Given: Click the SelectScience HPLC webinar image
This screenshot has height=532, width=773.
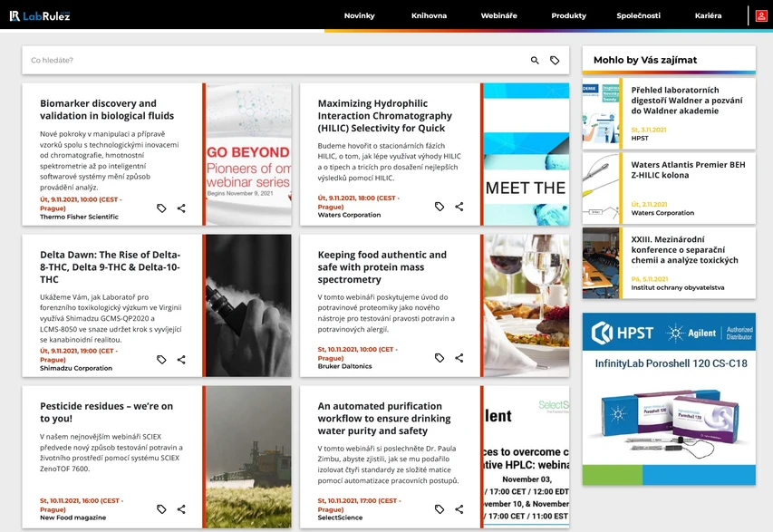Looking at the screenshot, I should tap(526, 457).
